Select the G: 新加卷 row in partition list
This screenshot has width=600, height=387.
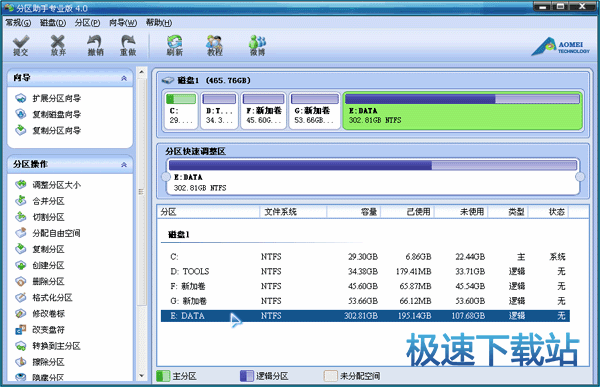point(365,301)
